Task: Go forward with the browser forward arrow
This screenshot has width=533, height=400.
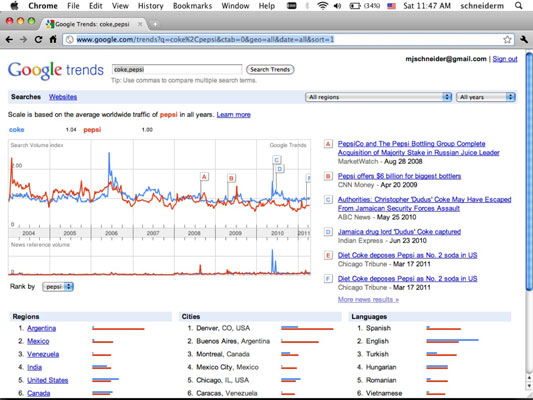Action: (x=23, y=39)
